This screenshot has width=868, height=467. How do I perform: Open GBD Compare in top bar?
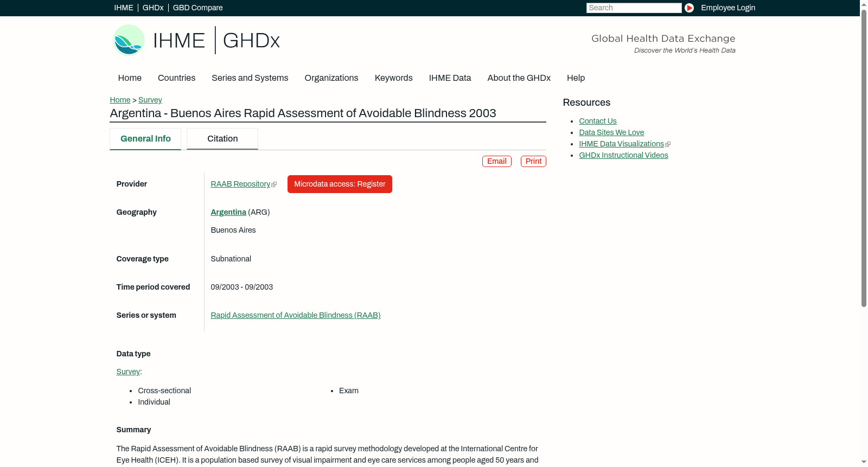(x=197, y=8)
